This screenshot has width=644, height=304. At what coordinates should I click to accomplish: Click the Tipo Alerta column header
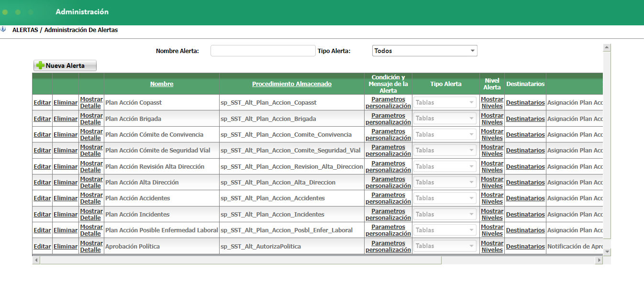tap(445, 84)
